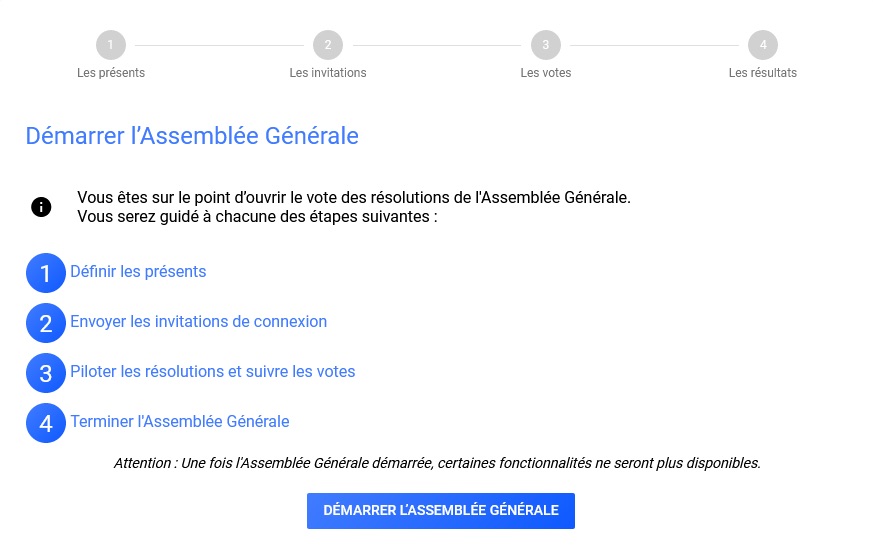Select stepper circle 2 at the top
This screenshot has height=553, width=873.
pos(328,45)
